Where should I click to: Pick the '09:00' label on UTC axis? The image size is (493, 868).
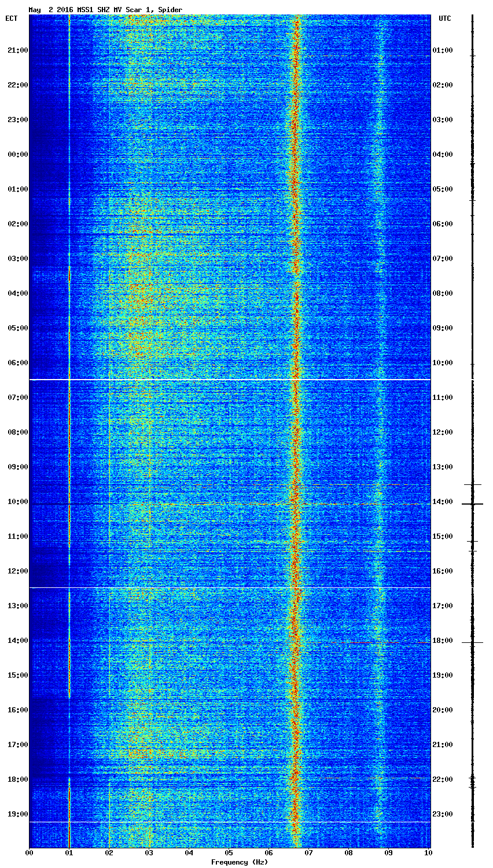coord(443,328)
